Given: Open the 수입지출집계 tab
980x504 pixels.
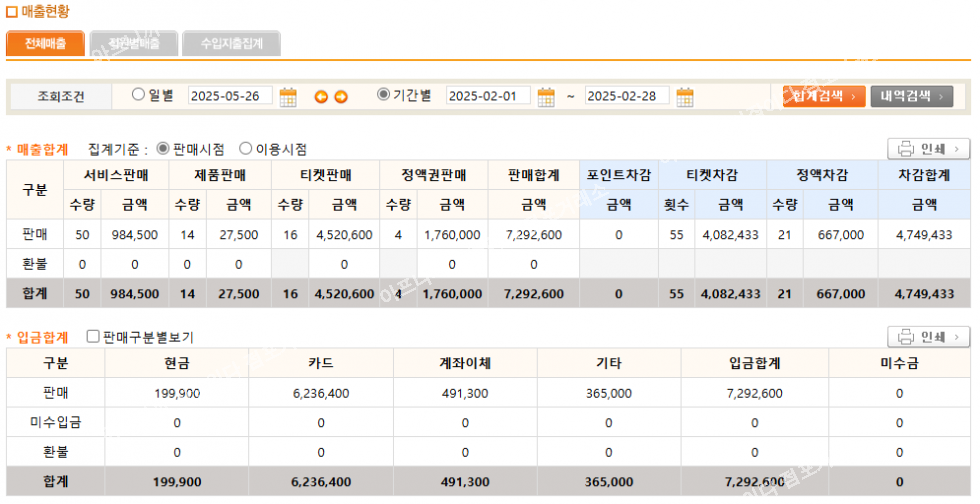Looking at the screenshot, I should pyautogui.click(x=231, y=43).
